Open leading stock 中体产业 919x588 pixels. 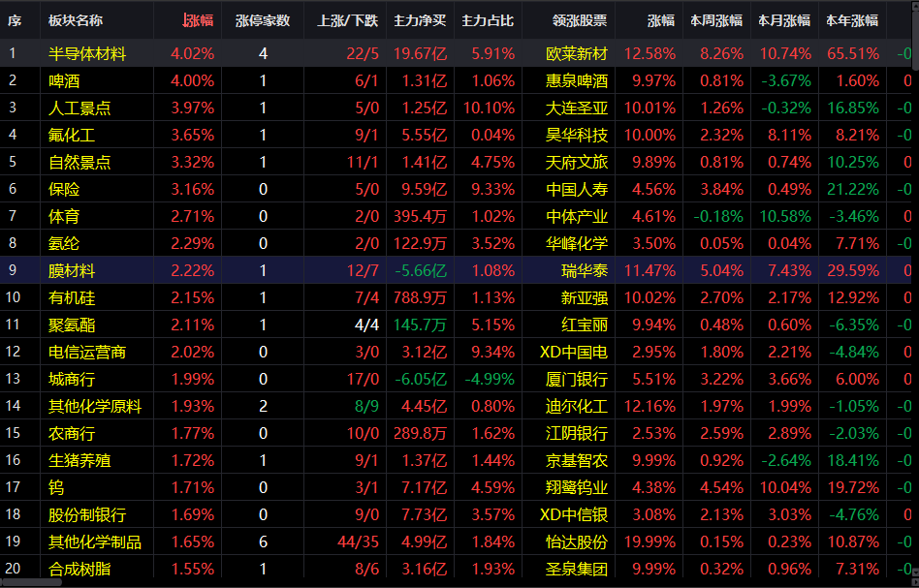coord(577,217)
